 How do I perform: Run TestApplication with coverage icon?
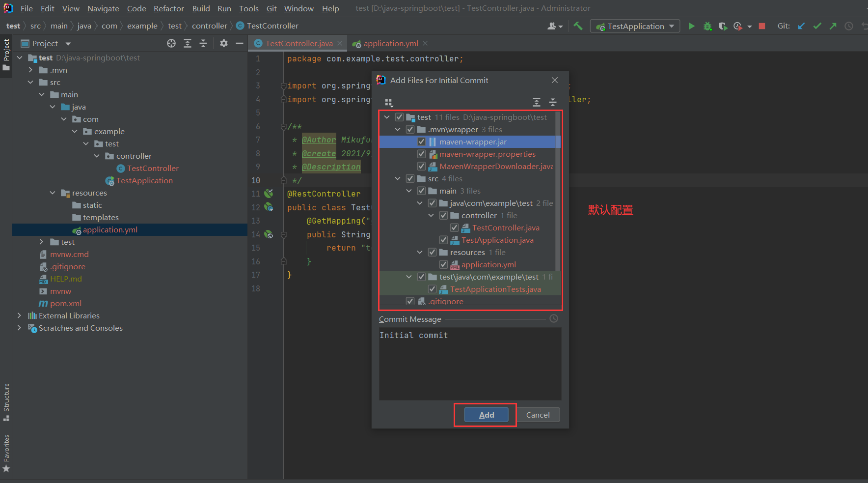coord(723,26)
